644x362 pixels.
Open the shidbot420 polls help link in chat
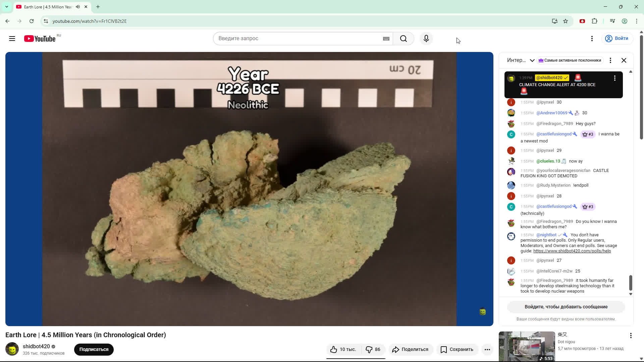coord(572,251)
